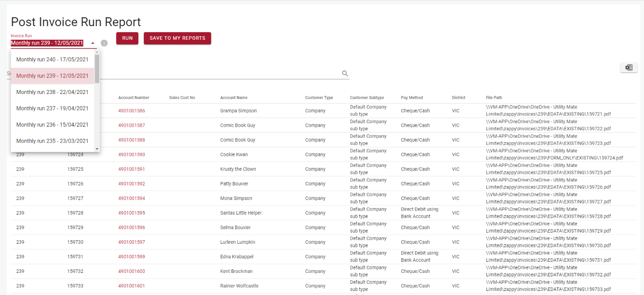This screenshot has width=644, height=295.
Task: Open account 4901001597 for Lurleen Lumpkin
Action: pyautogui.click(x=131, y=242)
